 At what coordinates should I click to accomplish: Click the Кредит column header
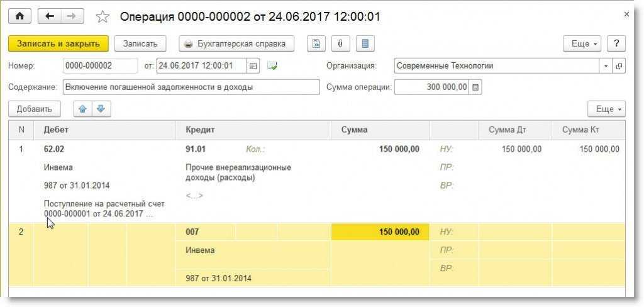click(x=253, y=130)
